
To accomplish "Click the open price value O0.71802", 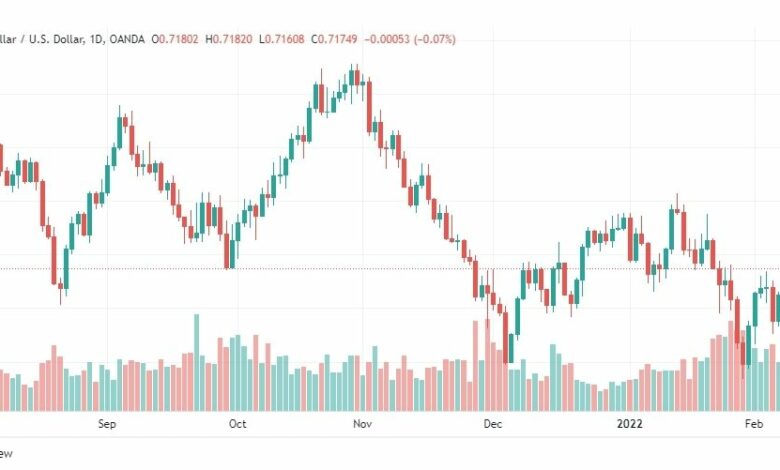I will (x=175, y=39).
